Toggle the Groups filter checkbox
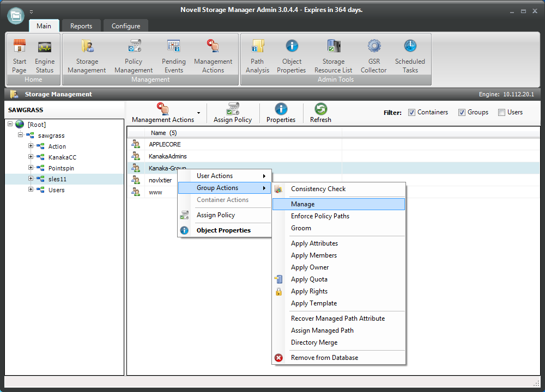Viewport: 545px width, 392px height. click(x=462, y=113)
